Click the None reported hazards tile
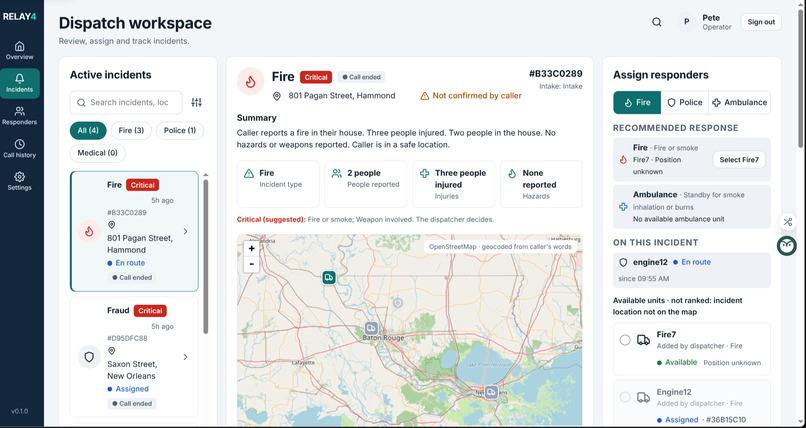The height and width of the screenshot is (428, 806). 541,184
